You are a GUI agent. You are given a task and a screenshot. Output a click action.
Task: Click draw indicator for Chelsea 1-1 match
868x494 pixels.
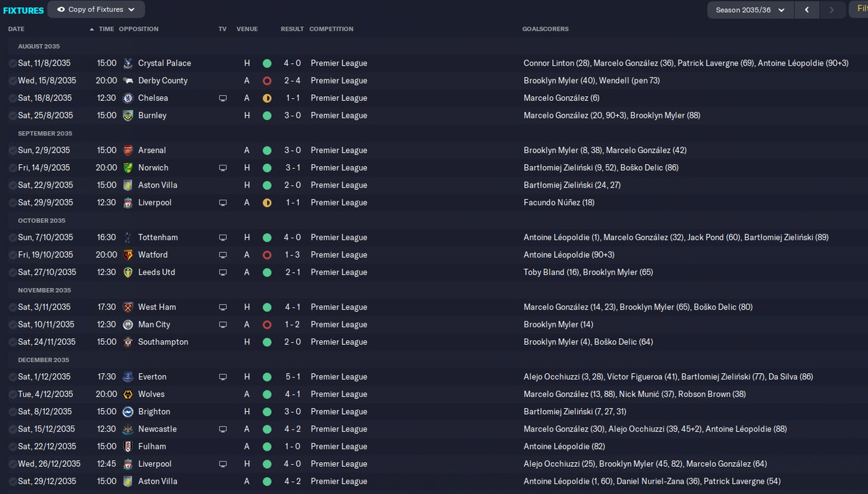267,98
